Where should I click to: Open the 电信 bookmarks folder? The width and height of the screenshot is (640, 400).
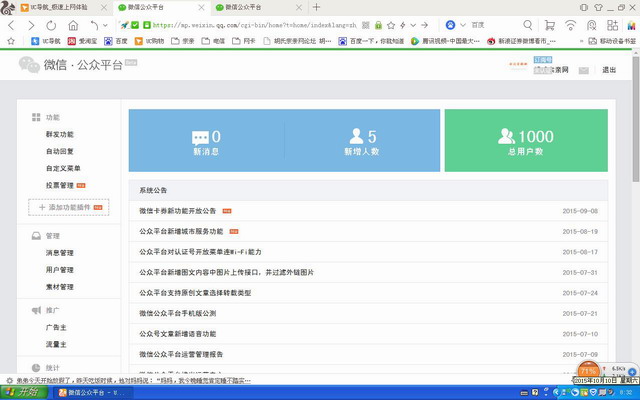point(213,41)
